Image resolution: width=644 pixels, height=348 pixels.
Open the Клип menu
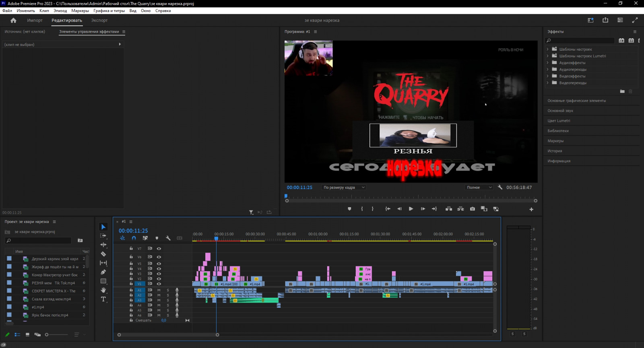click(44, 11)
